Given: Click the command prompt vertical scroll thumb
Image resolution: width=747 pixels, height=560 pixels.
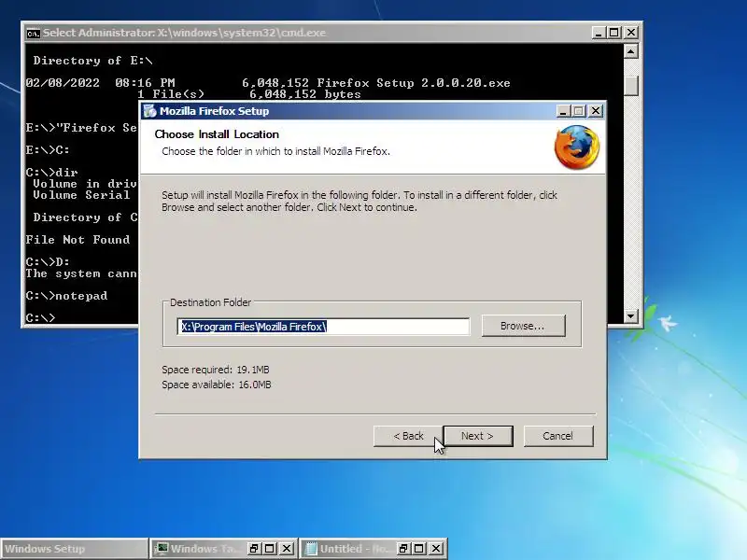Looking at the screenshot, I should click(631, 86).
